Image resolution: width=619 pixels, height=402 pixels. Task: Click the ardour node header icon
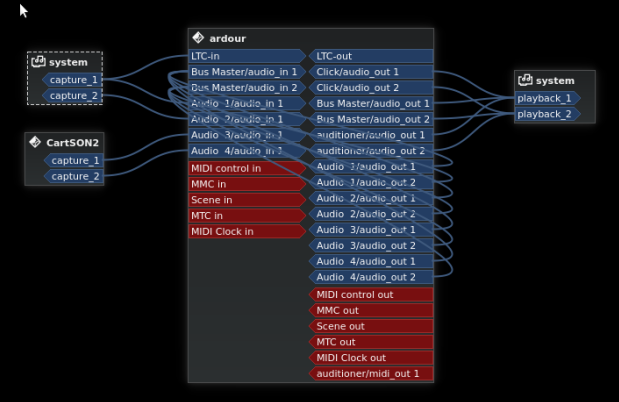coord(198,38)
